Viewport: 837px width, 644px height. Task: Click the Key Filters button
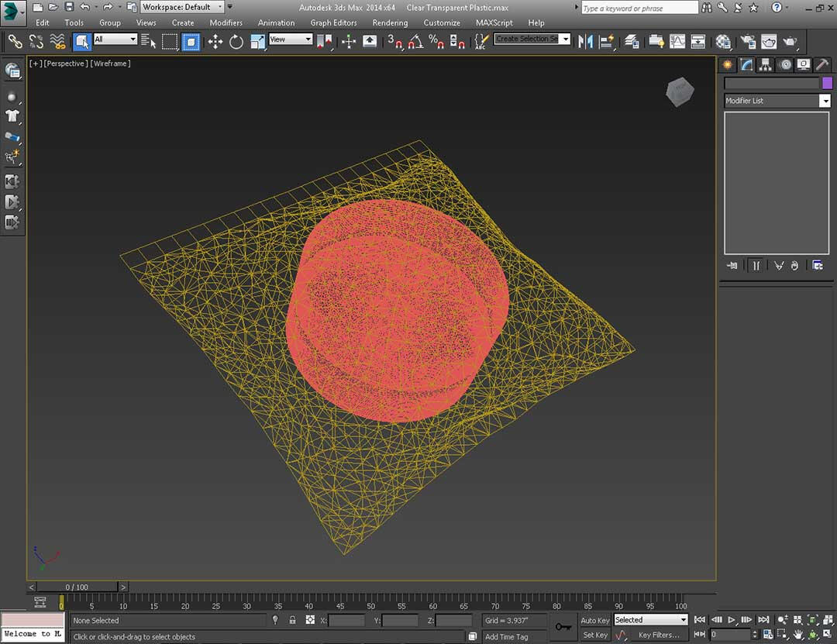tap(658, 635)
